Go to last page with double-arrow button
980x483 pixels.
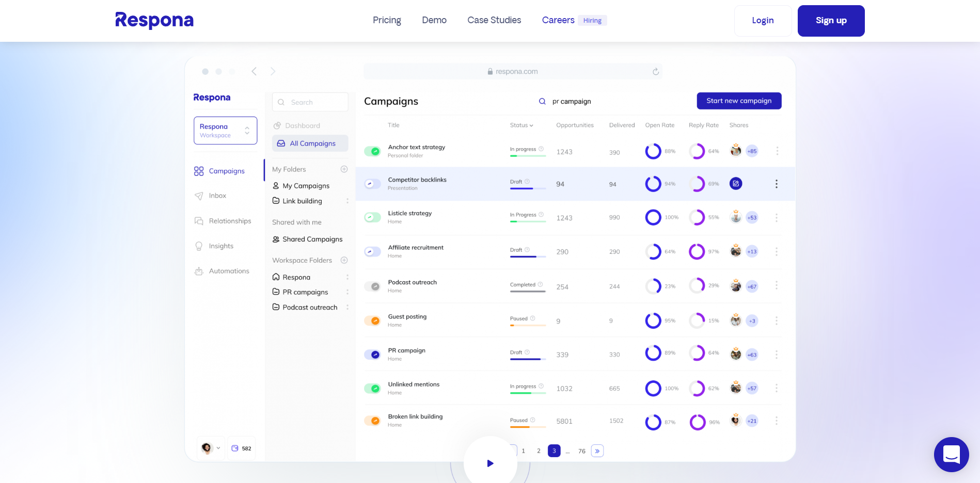coord(597,451)
